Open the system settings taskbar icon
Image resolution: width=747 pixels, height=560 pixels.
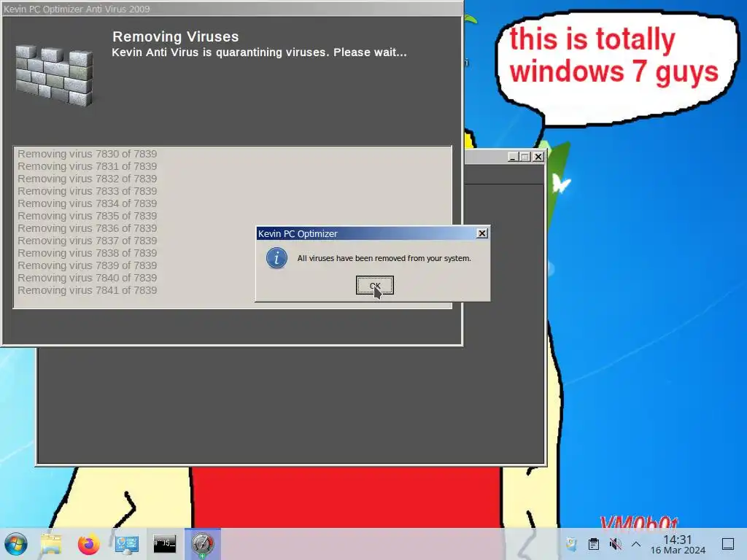click(127, 544)
